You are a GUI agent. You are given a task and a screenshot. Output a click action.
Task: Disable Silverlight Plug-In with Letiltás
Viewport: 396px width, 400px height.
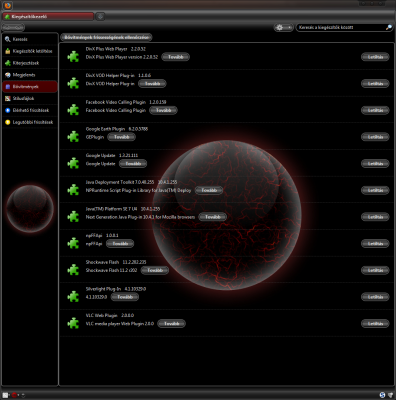coord(375,297)
